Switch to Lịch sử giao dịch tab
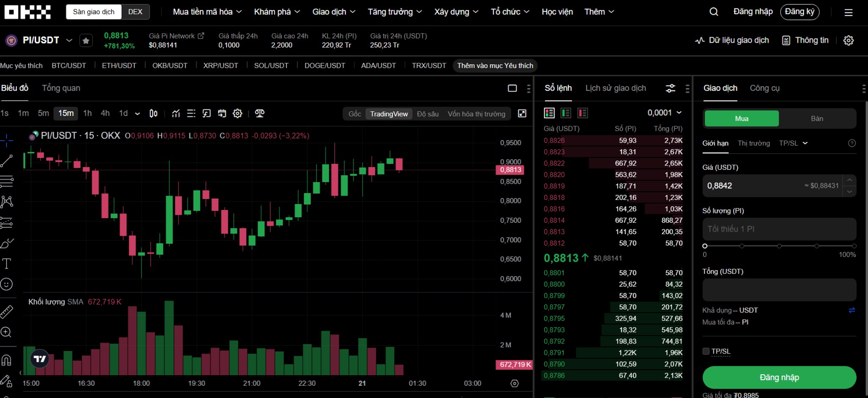Viewport: 868px width, 398px height. coord(616,88)
